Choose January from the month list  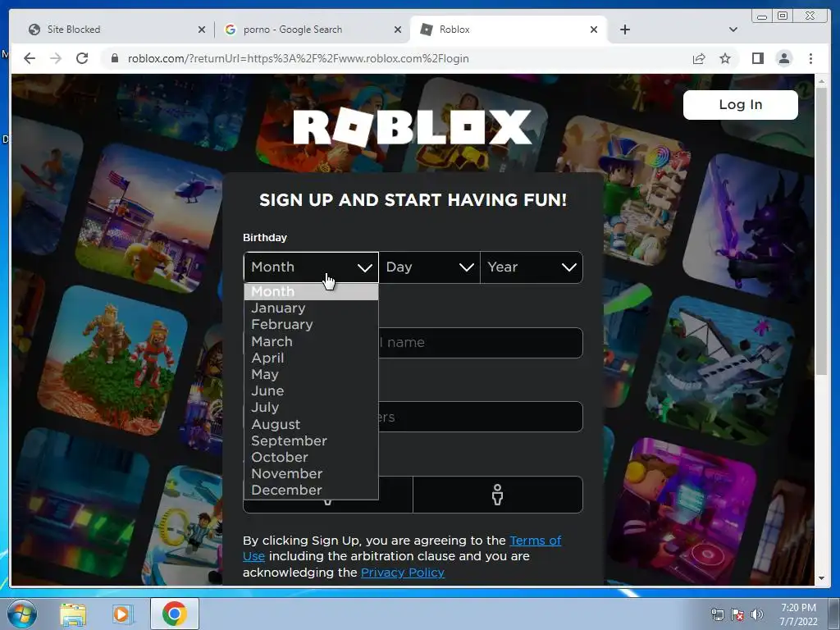pos(311,308)
